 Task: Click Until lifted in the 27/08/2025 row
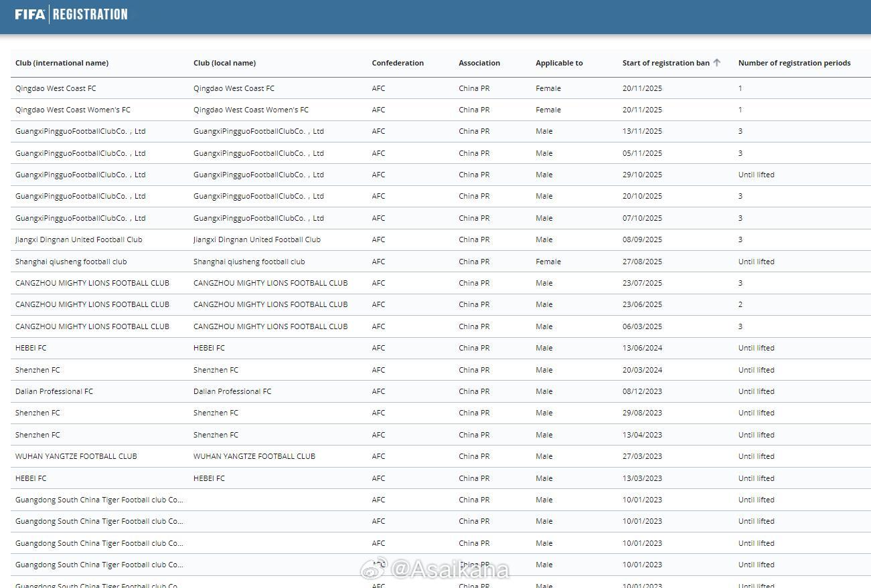click(x=756, y=262)
